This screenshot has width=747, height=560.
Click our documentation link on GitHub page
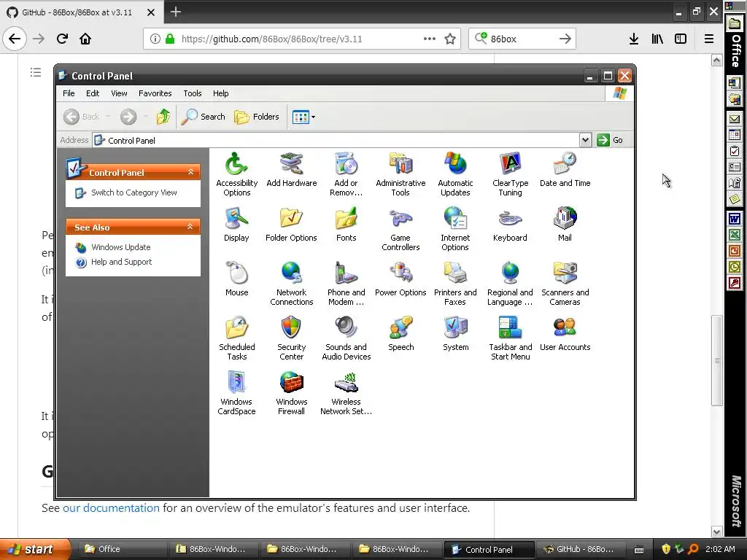[x=111, y=508]
